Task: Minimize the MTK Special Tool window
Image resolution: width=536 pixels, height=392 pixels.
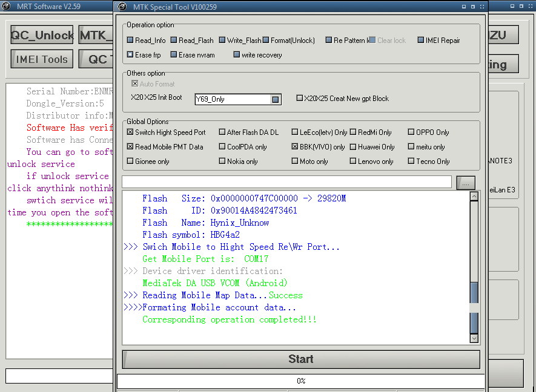Action: coord(464,7)
